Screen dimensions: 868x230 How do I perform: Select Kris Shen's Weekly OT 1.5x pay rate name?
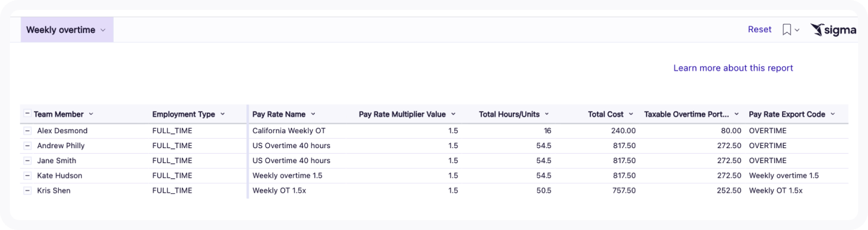pyautogui.click(x=279, y=190)
